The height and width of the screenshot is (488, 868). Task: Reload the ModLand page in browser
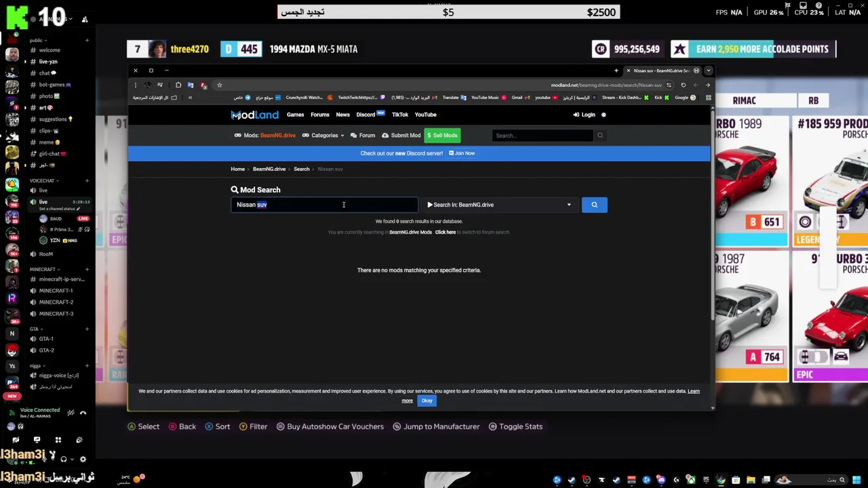[683, 85]
